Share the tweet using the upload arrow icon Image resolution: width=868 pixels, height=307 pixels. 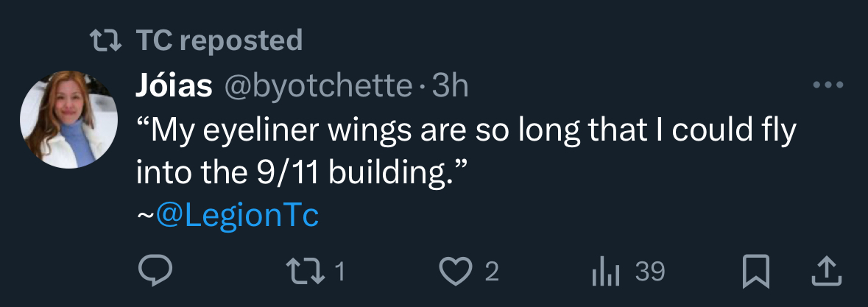pos(826,272)
